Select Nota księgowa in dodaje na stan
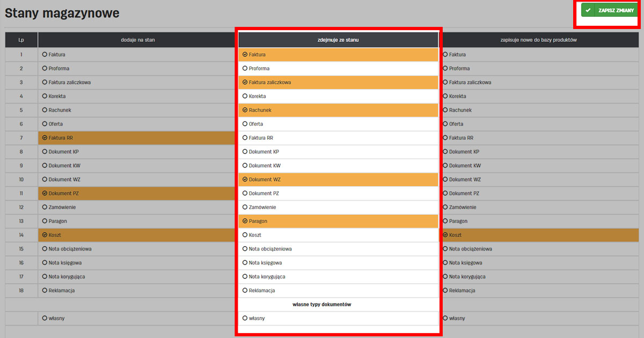644x338 pixels. [45, 263]
